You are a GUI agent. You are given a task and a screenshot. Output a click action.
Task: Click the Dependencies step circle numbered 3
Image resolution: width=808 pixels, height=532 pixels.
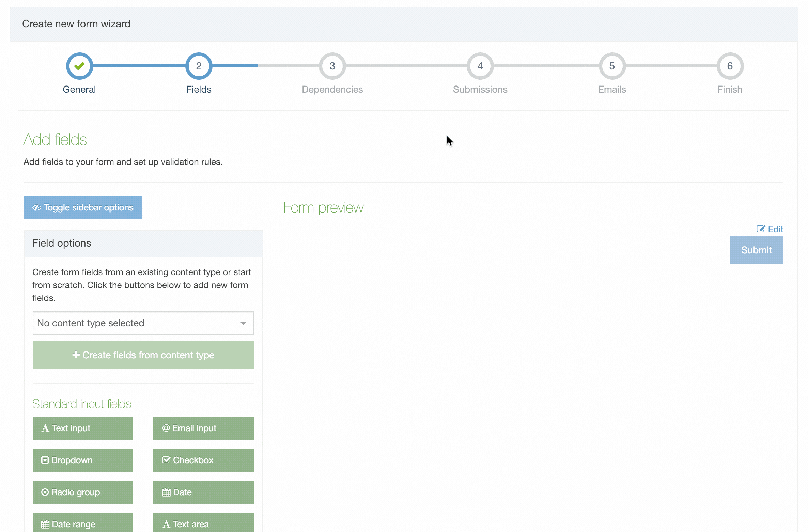pos(332,66)
